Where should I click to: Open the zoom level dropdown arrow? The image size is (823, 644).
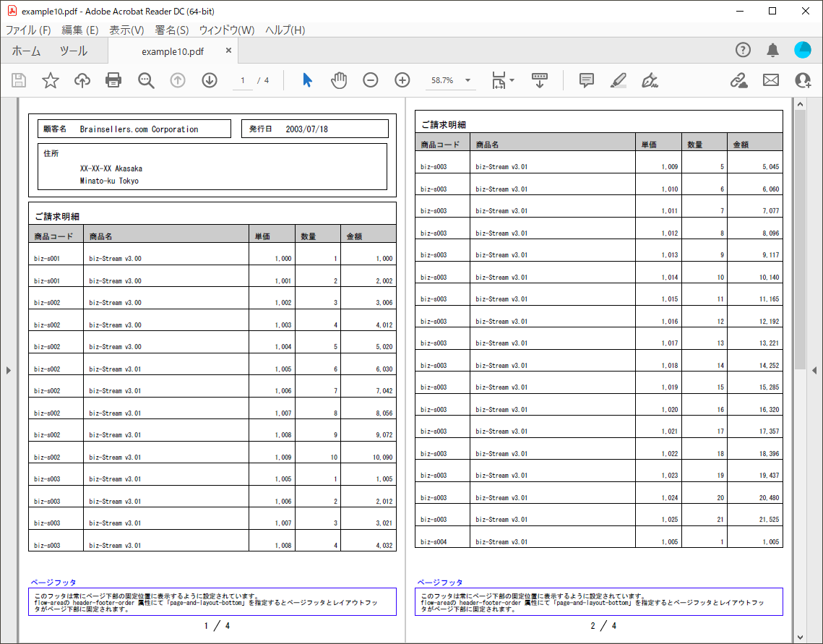coord(467,80)
